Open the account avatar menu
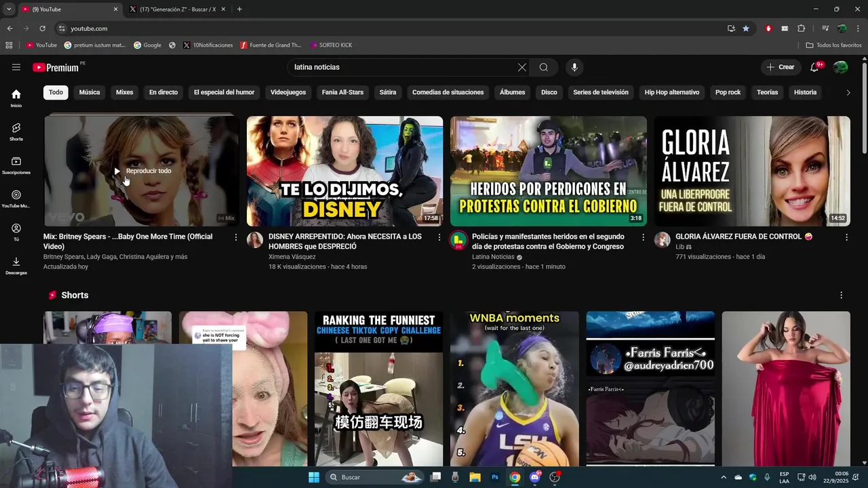868x488 pixels. tap(840, 67)
